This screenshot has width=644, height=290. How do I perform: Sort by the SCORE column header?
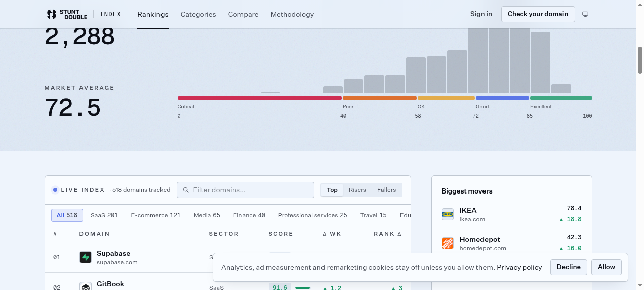click(281, 234)
